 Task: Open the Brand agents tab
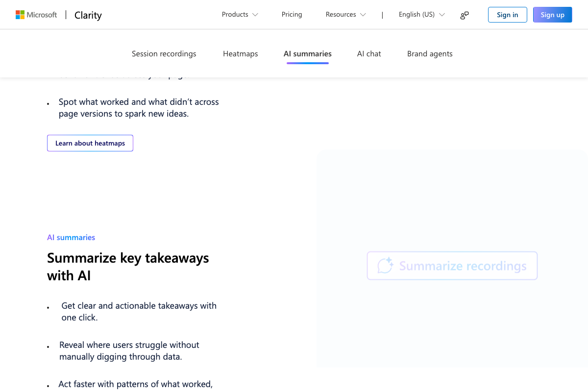[x=430, y=54]
